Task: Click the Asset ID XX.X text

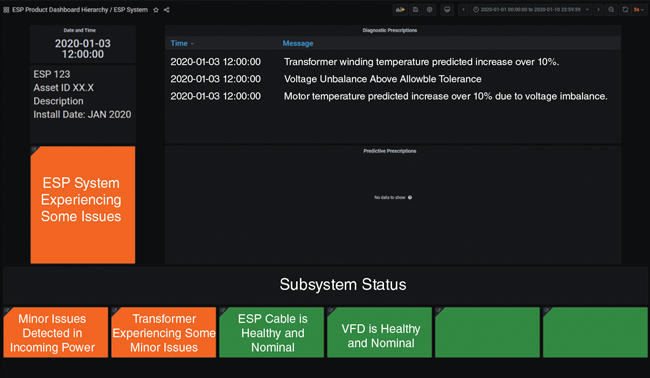Action: [x=63, y=87]
